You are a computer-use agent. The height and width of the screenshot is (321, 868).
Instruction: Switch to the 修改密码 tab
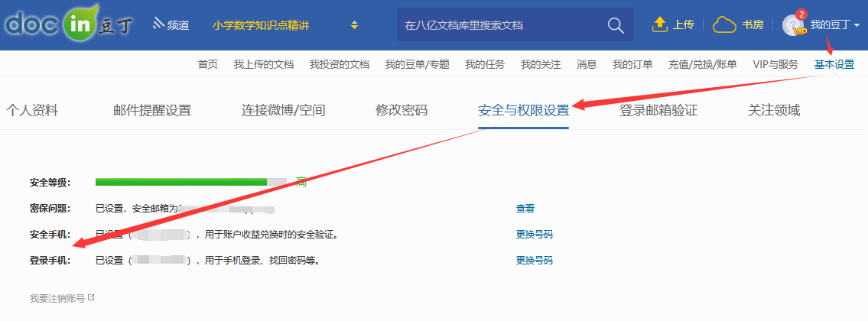402,111
